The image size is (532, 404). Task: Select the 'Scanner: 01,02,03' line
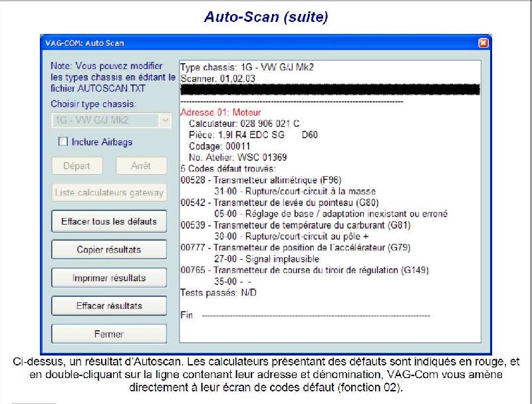(x=218, y=78)
